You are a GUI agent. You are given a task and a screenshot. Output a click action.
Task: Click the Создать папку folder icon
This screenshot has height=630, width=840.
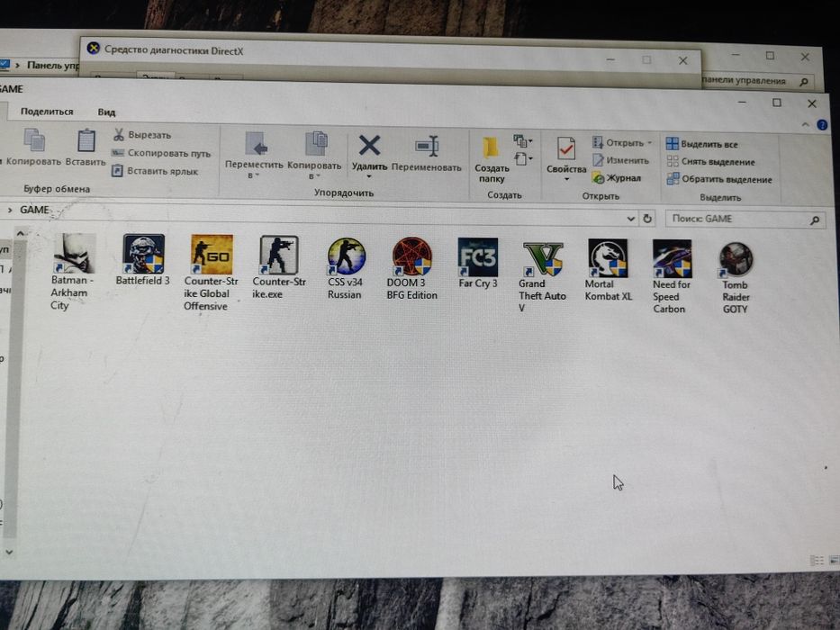(x=491, y=148)
